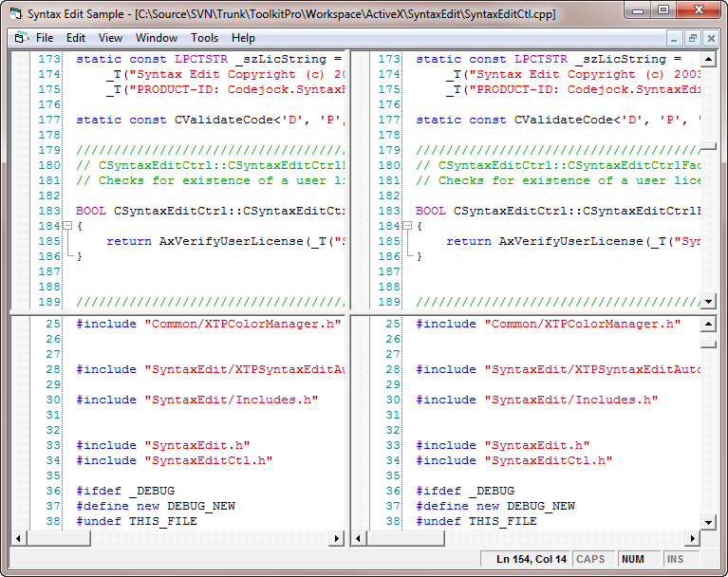
Task: Click the NUM indicator in the status bar
Action: click(639, 559)
